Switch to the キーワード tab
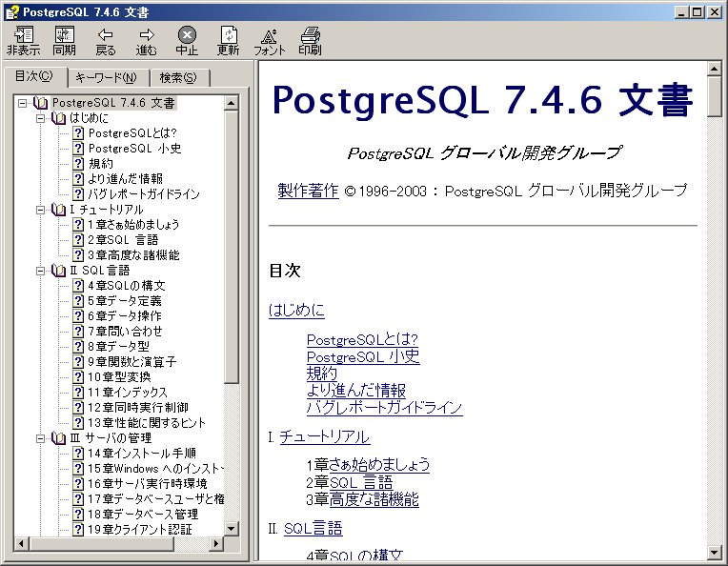Screen dimensions: 728x566 106,78
